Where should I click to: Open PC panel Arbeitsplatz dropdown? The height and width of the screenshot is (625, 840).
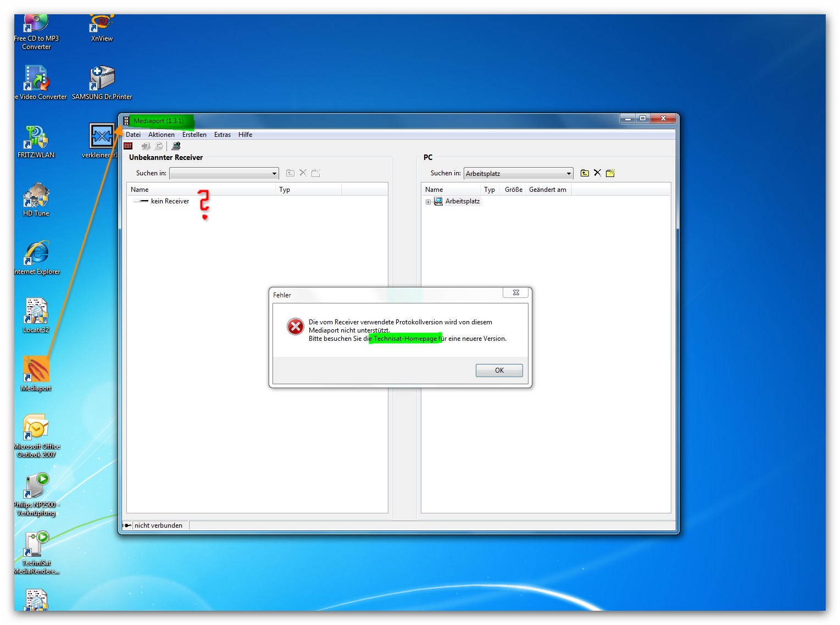coord(519,173)
